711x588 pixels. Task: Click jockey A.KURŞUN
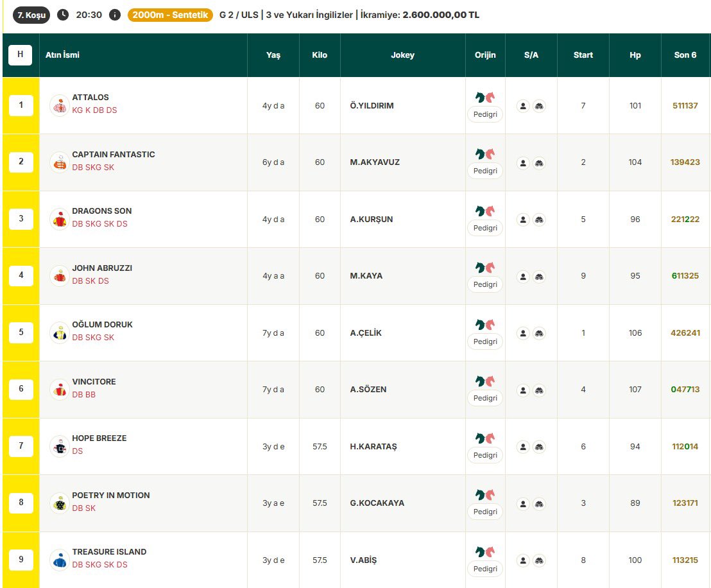click(372, 219)
